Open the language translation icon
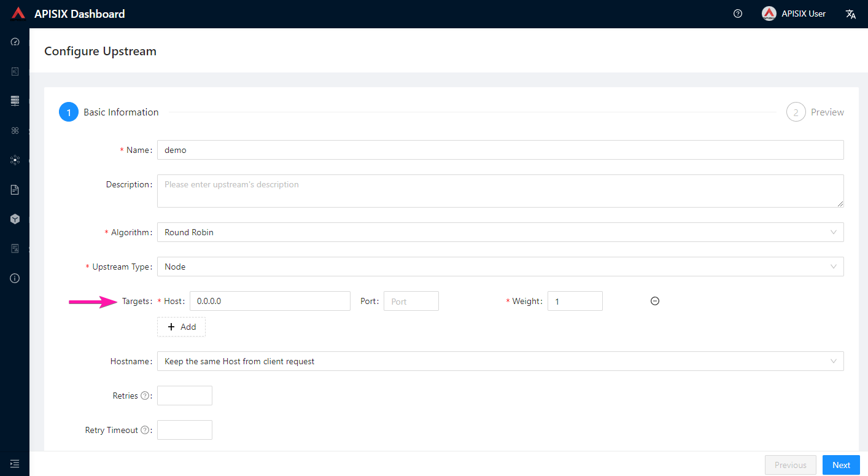Screen dimensions: 868x476 (851, 14)
